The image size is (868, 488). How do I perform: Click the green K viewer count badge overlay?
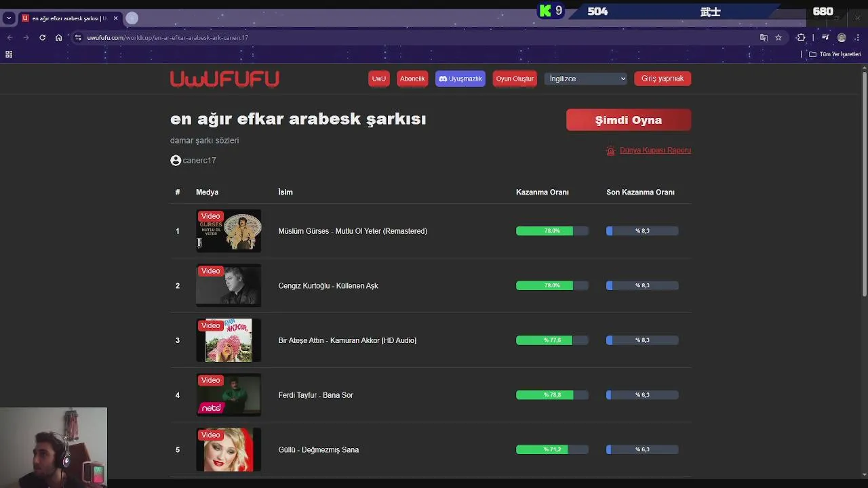pyautogui.click(x=551, y=11)
